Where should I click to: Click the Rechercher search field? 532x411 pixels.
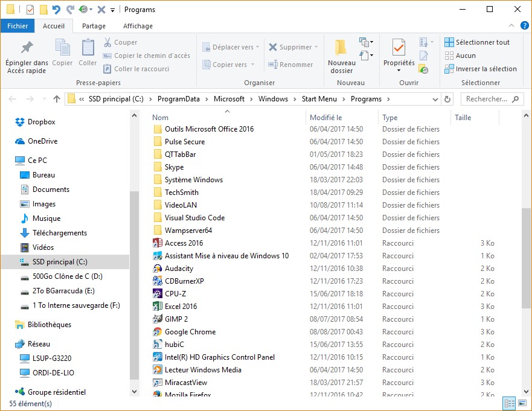tap(487, 99)
